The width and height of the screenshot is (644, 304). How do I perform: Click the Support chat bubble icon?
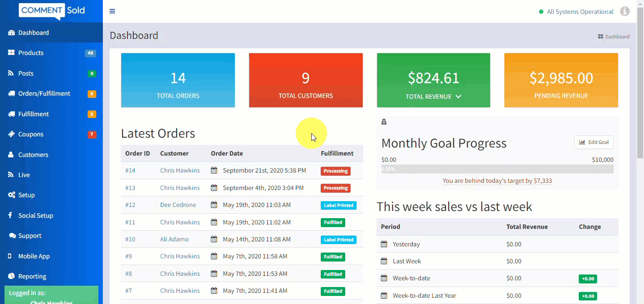(x=12, y=236)
